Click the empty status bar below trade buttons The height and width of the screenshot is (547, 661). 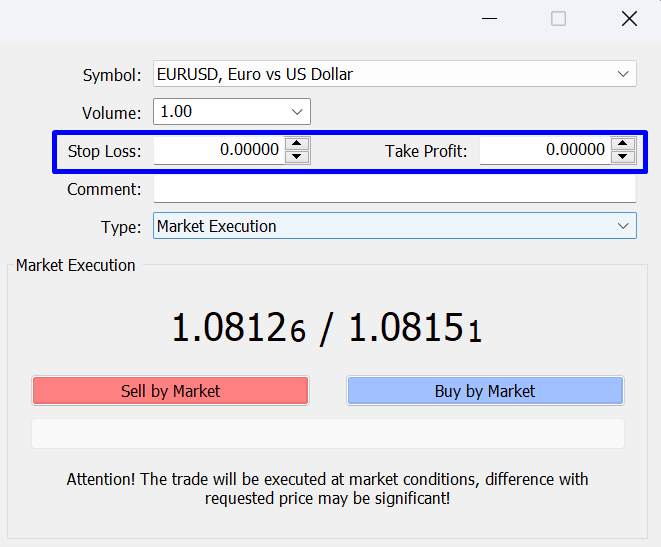pos(328,434)
